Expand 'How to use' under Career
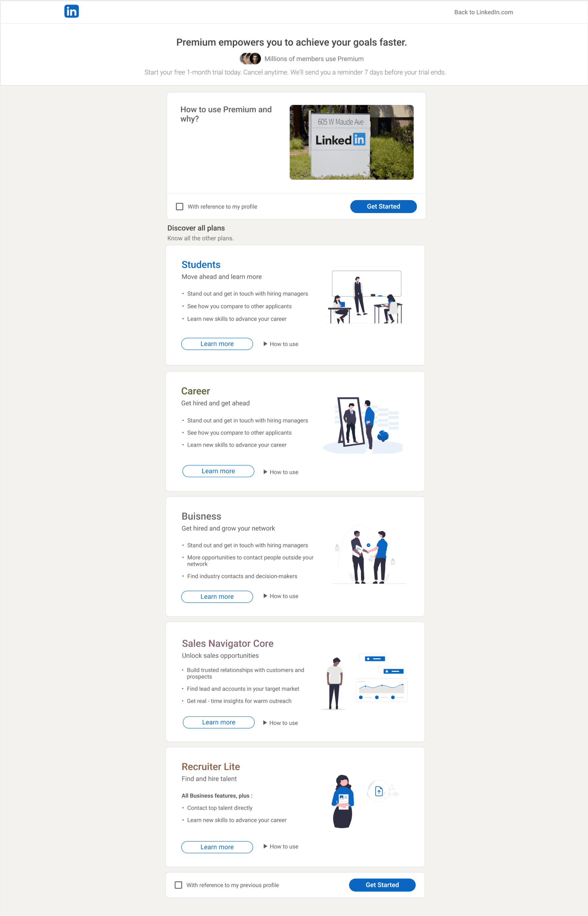This screenshot has height=916, width=588. tap(281, 472)
